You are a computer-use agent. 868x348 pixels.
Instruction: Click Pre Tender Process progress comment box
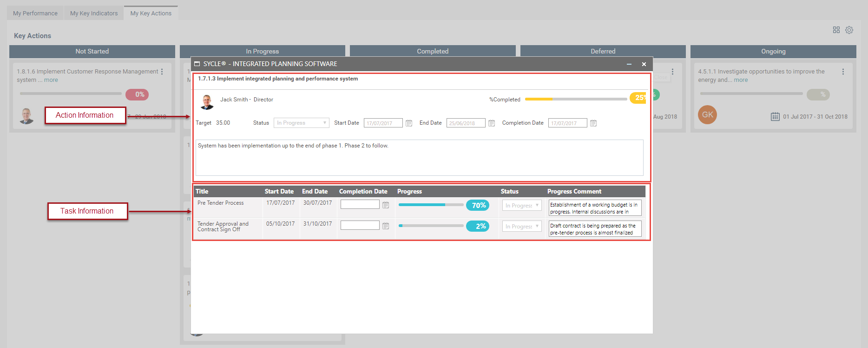[x=595, y=208]
